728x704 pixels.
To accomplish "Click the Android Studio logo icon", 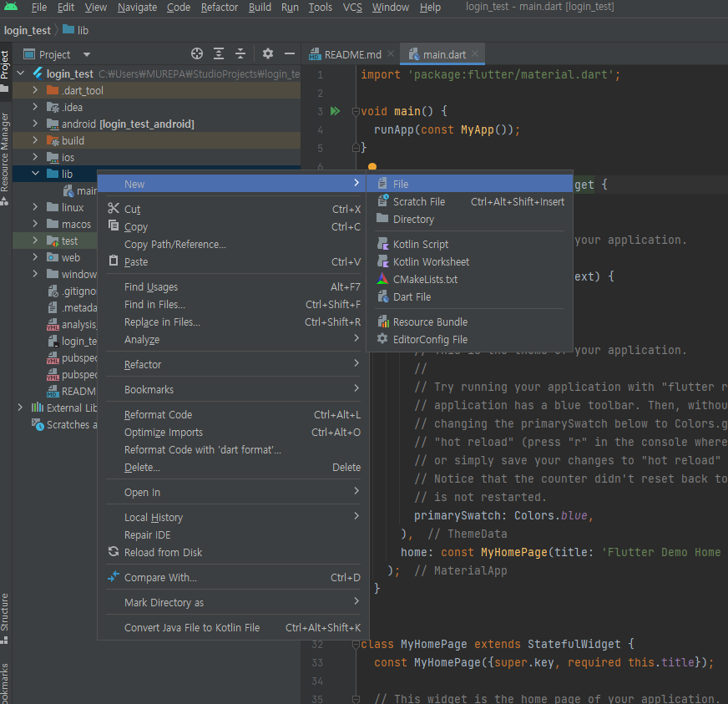I will point(11,7).
